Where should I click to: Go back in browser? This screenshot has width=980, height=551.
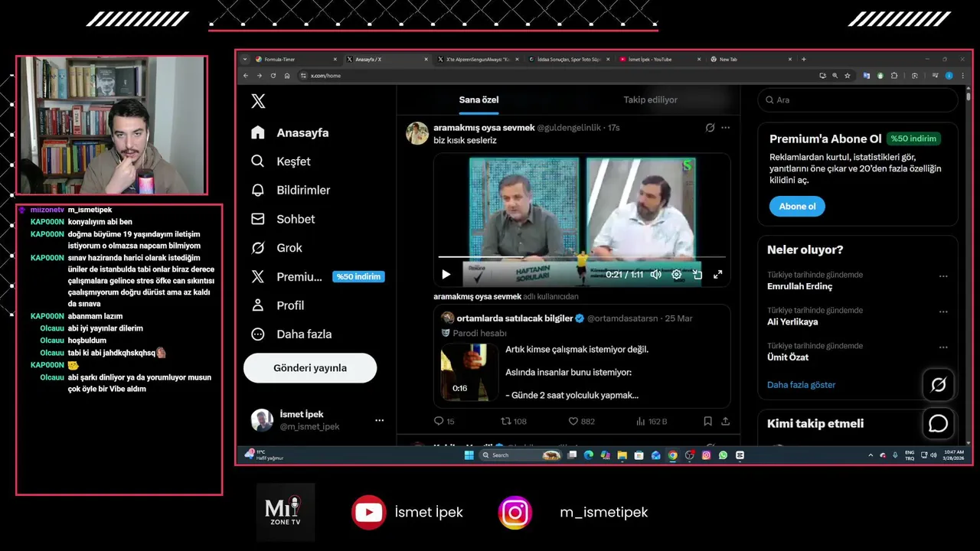[x=246, y=76]
